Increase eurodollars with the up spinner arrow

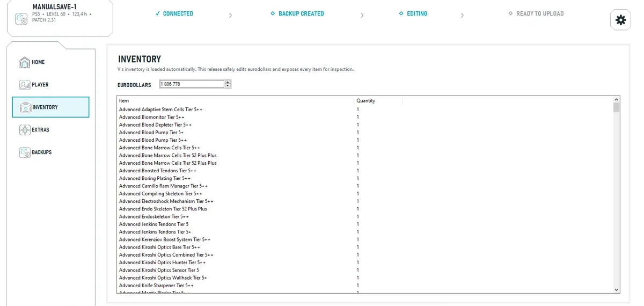click(228, 82)
